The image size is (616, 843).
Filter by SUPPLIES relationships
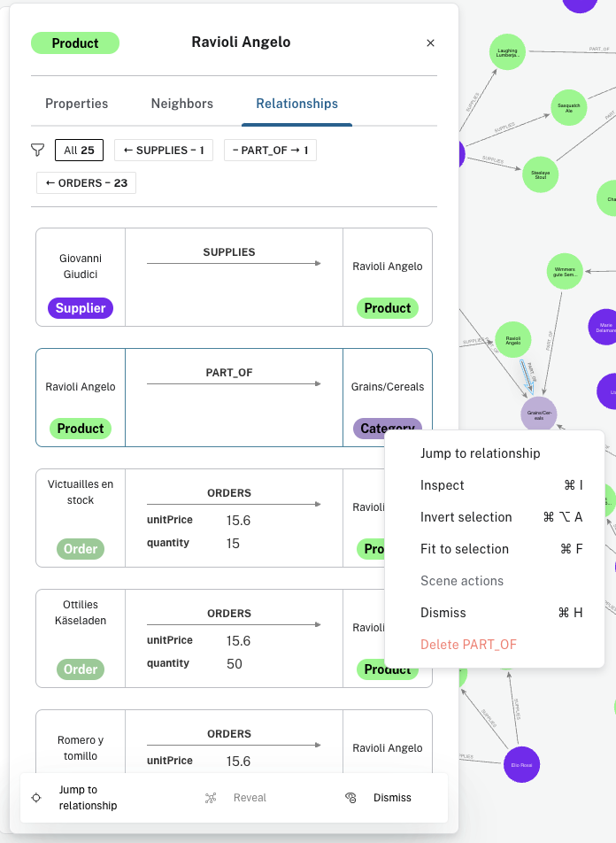(164, 150)
